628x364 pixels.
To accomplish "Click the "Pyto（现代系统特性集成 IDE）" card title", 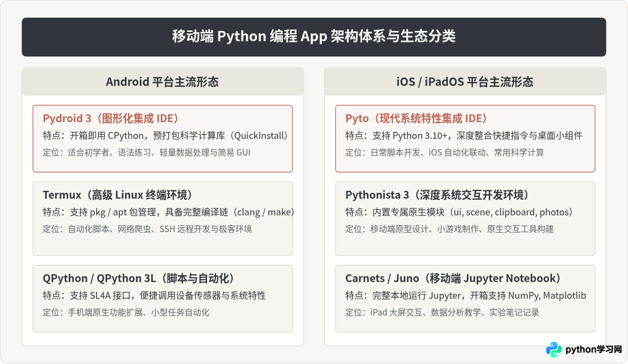I will (x=417, y=118).
